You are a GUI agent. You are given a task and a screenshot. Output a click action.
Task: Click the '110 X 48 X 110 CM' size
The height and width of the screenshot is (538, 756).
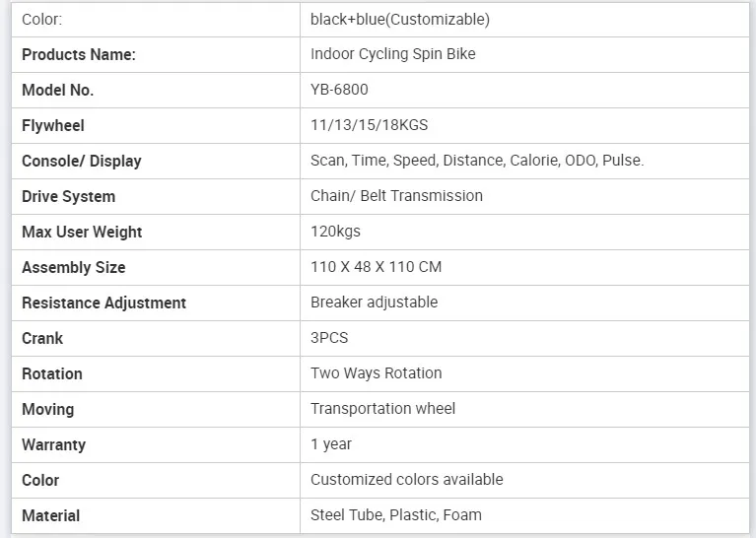pos(377,267)
